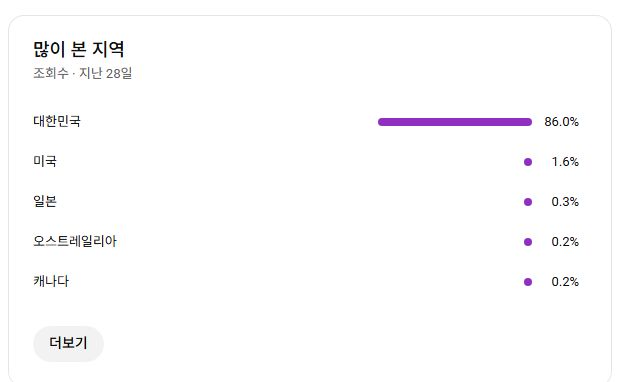Click empty space right of 더보기 button

coord(316,344)
